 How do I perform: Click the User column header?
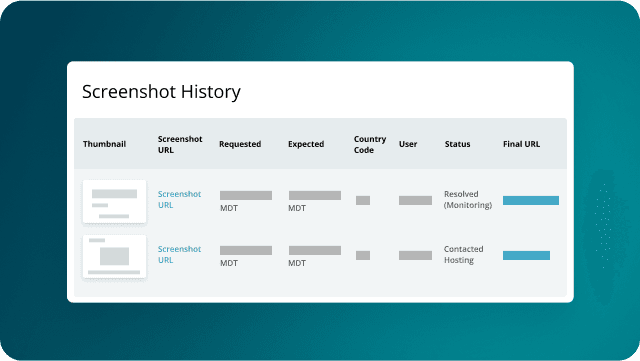pos(408,144)
